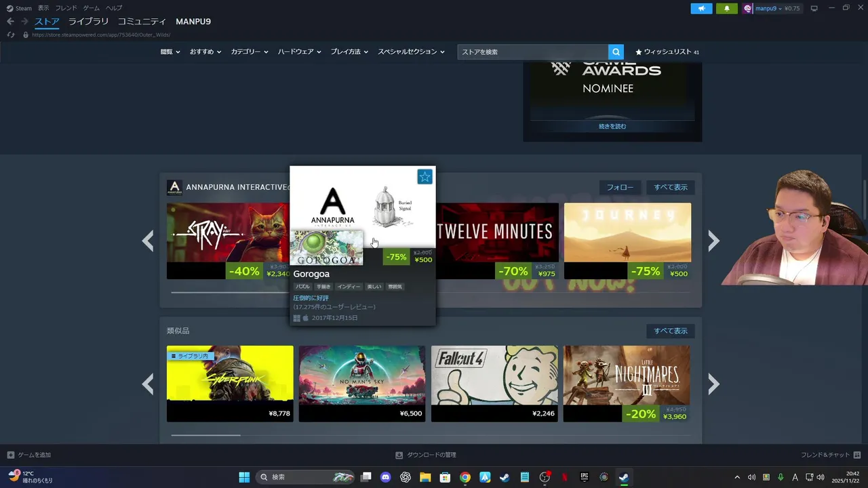The height and width of the screenshot is (488, 868).
Task: Expand the カテゴリー dropdown
Action: click(x=250, y=52)
